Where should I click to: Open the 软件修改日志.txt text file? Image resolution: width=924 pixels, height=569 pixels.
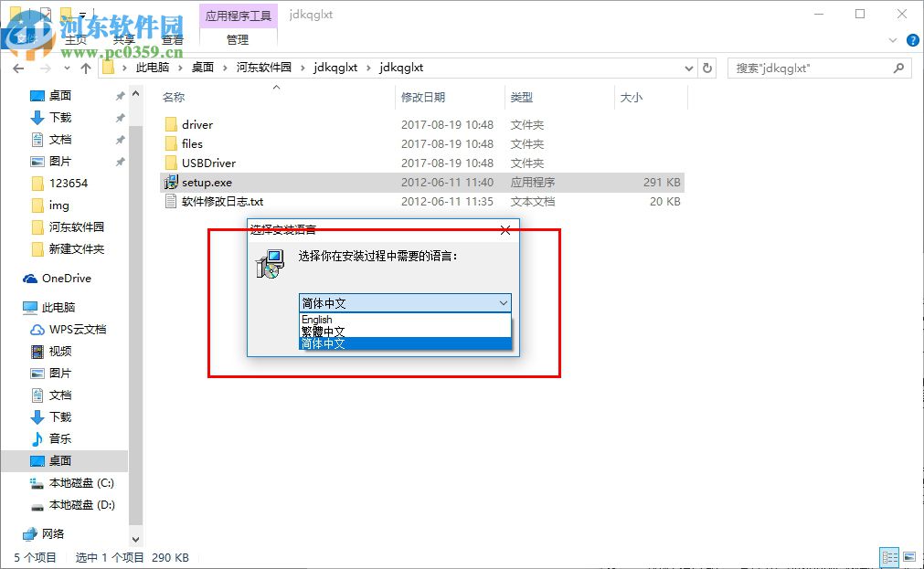pyautogui.click(x=219, y=201)
